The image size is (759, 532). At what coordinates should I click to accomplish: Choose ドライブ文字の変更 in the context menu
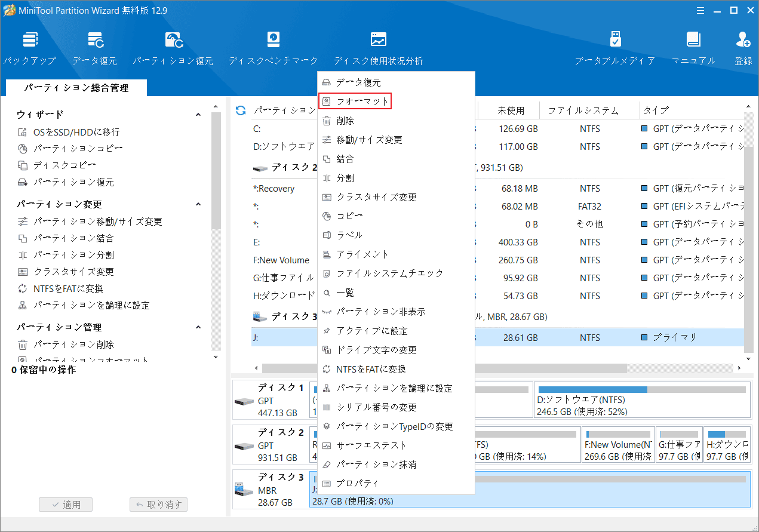(x=396, y=350)
